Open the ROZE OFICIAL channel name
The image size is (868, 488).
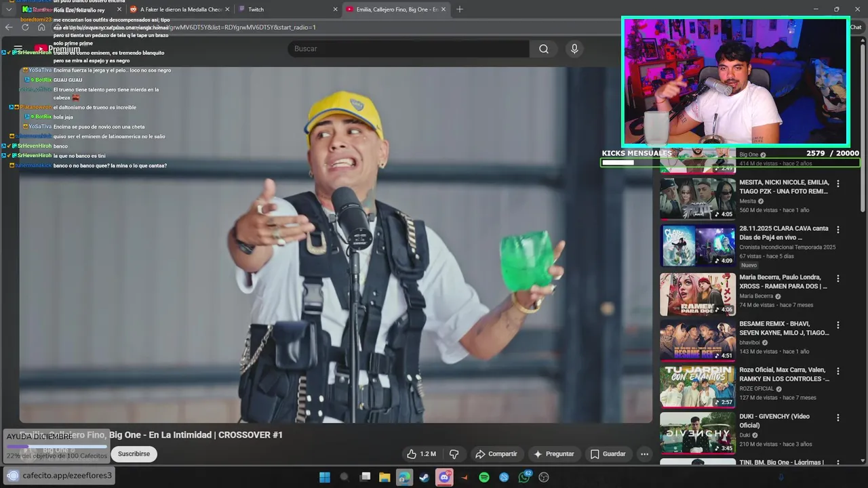pyautogui.click(x=756, y=389)
